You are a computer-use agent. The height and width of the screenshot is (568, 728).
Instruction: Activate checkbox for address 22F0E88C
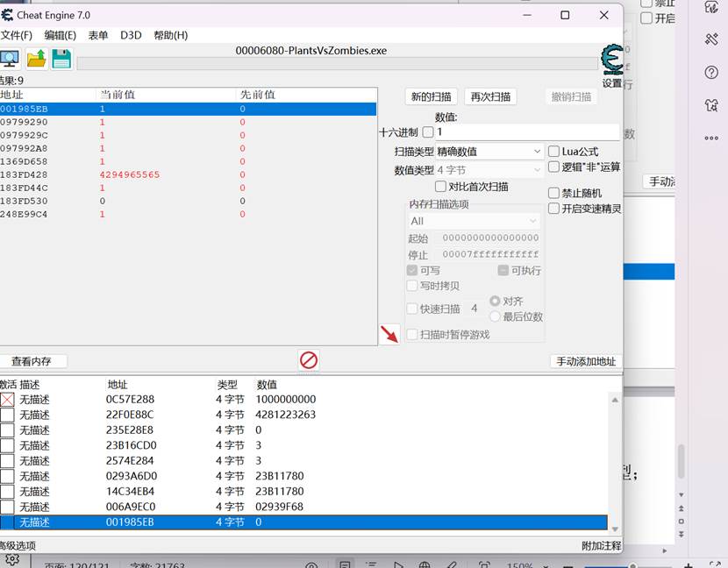coord(7,415)
